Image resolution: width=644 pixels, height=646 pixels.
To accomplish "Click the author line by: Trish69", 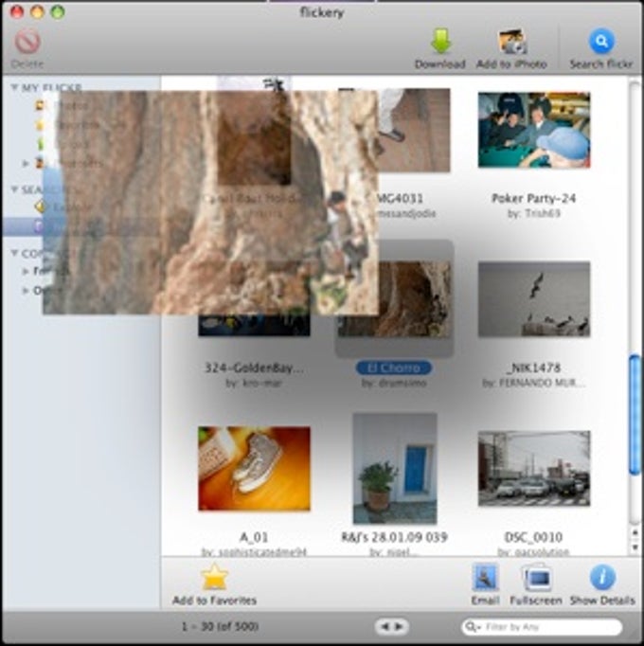I will 533,213.
